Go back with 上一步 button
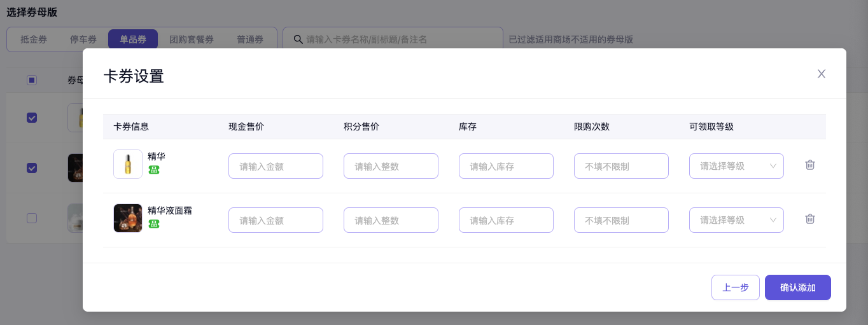The image size is (868, 325). (735, 287)
